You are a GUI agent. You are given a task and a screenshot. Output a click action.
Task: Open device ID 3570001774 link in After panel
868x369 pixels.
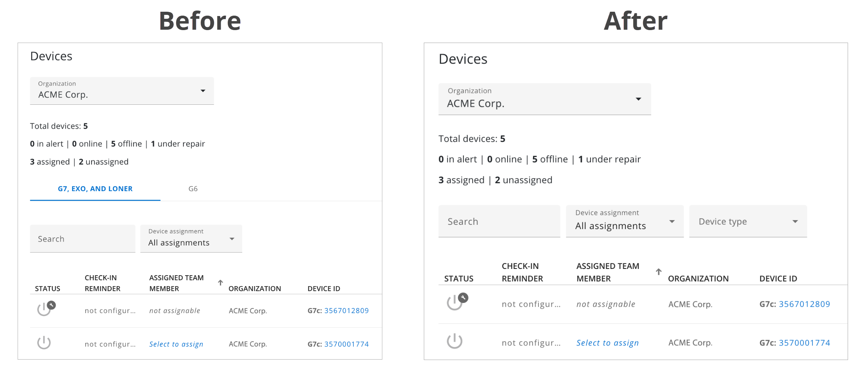(804, 343)
